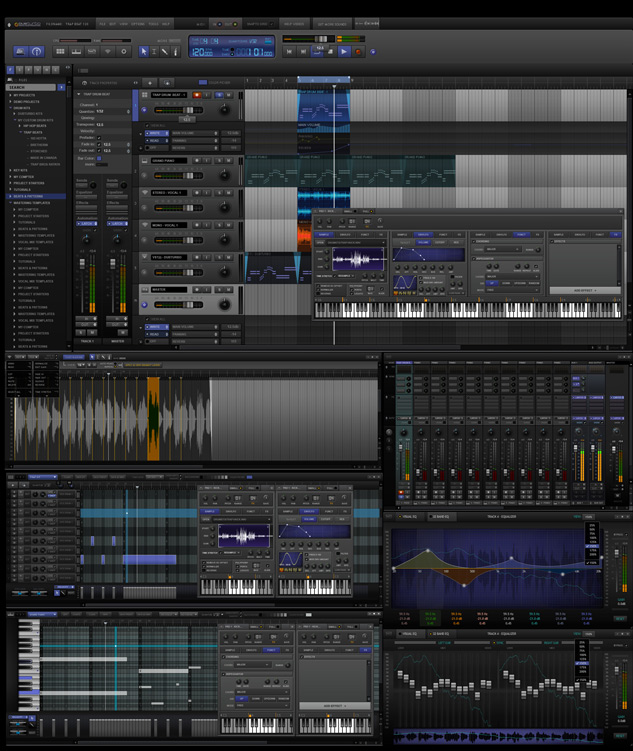Viewport: 633px width, 751px height.
Task: Toggle the Prefader checkbox in track properties
Action: click(99, 138)
